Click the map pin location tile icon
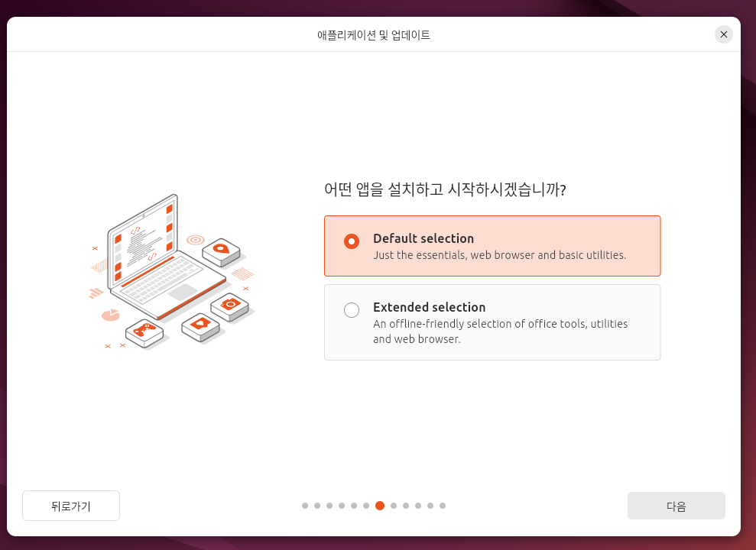Screen dimensions: 756x550 pyautogui.click(x=222, y=251)
